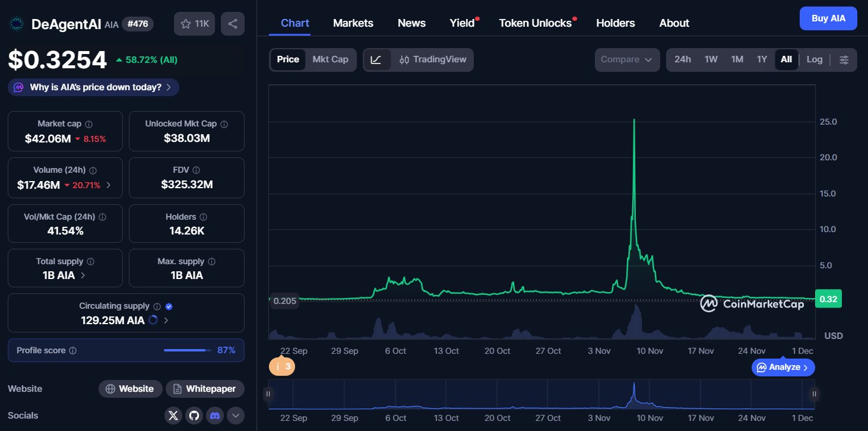This screenshot has height=431, width=868.
Task: Open chart settings sliders icon
Action: pyautogui.click(x=844, y=59)
